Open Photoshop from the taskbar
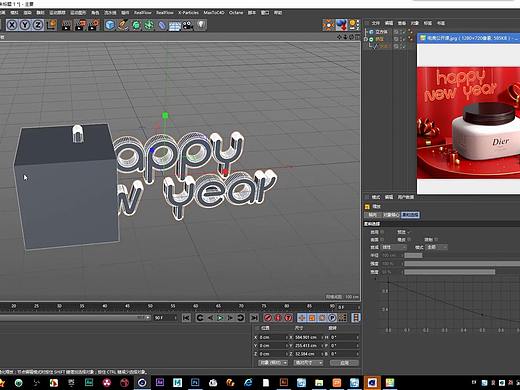 [x=195, y=382]
